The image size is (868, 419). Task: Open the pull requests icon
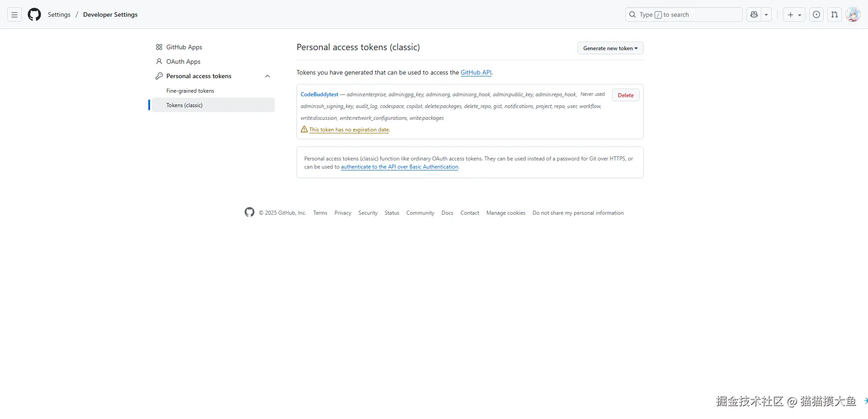[835, 14]
